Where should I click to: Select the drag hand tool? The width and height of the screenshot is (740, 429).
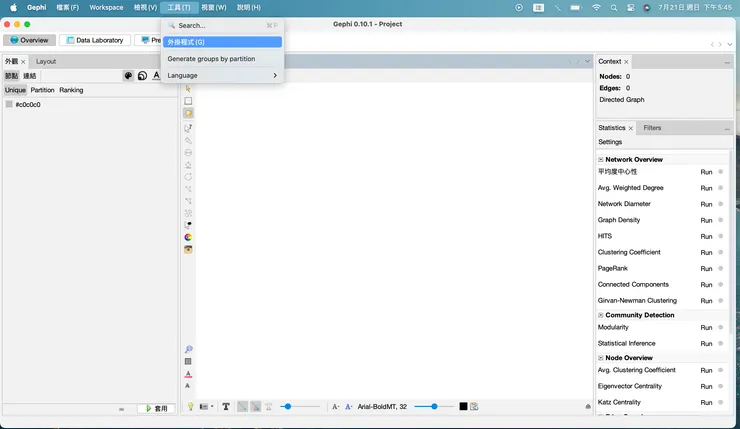click(x=188, y=113)
